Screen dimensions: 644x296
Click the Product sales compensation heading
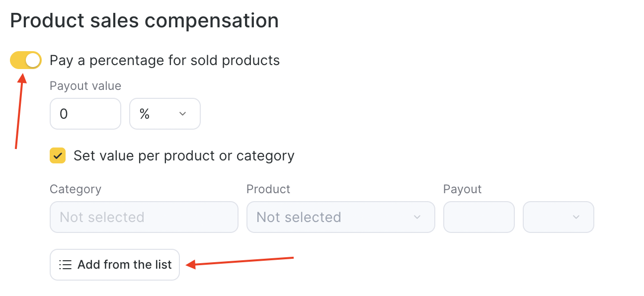[x=144, y=21]
